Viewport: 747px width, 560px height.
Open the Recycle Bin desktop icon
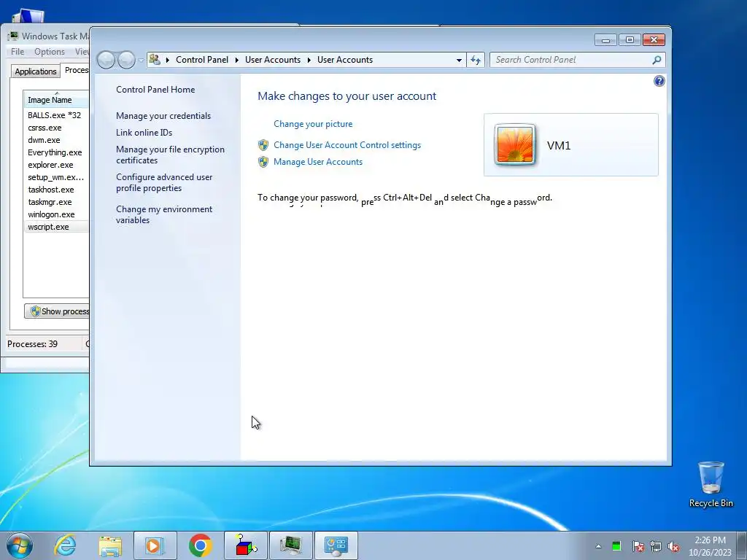711,484
